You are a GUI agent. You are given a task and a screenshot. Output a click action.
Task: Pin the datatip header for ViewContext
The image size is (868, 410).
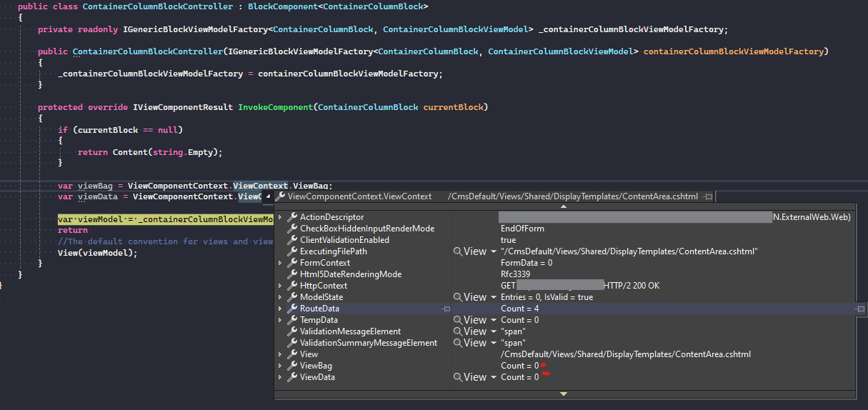[x=707, y=196]
